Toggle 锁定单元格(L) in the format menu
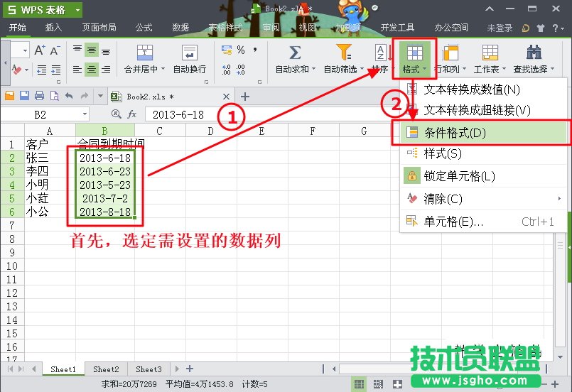572x392 pixels. coord(483,176)
